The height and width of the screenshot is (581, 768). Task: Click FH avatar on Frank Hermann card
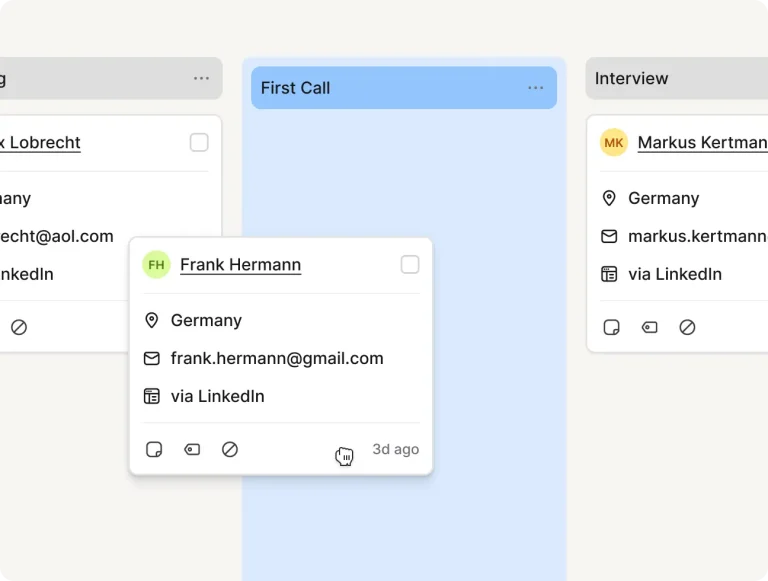click(x=156, y=265)
